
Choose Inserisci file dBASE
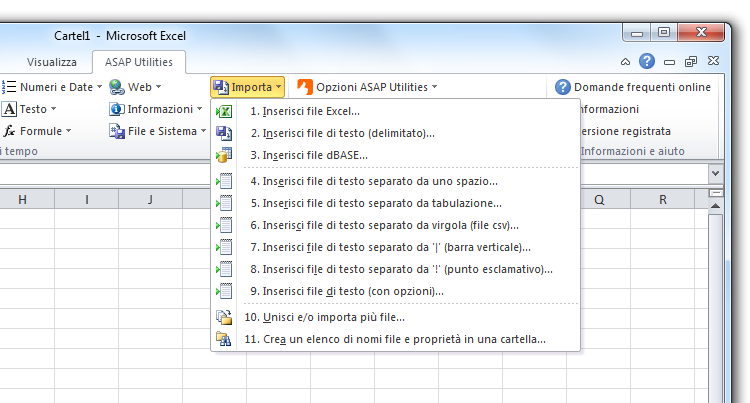coord(396,155)
